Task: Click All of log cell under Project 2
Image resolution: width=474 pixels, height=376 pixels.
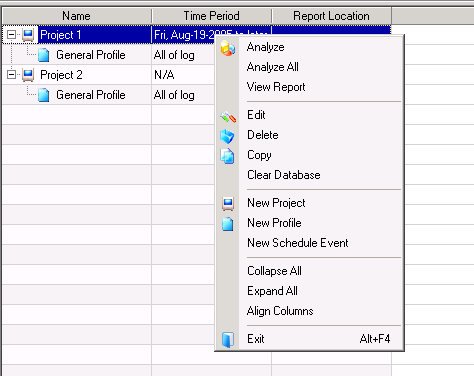Action: 183,95
